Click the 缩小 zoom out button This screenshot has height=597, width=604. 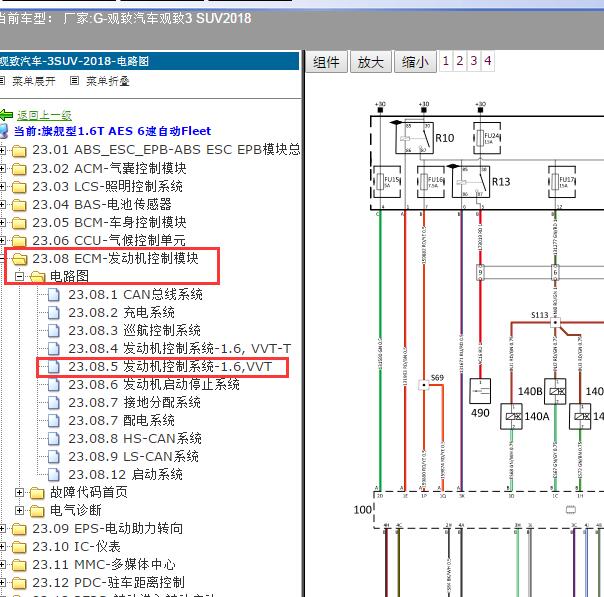(415, 62)
